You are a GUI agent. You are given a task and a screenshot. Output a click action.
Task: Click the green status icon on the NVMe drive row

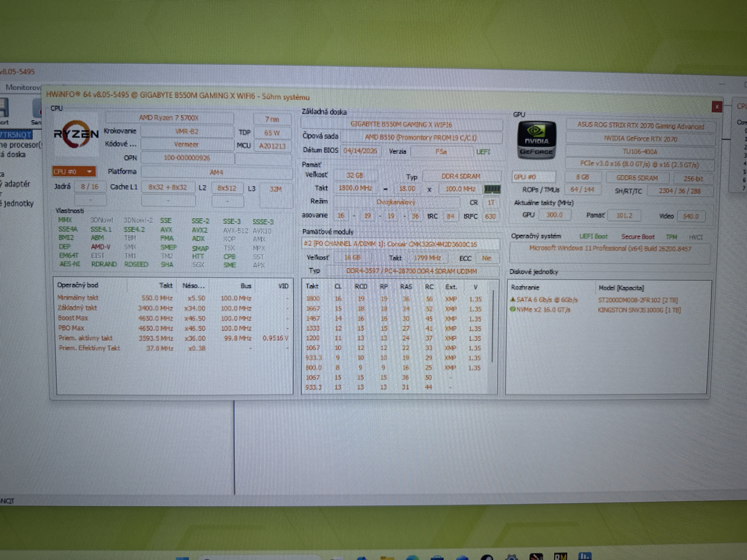click(513, 309)
